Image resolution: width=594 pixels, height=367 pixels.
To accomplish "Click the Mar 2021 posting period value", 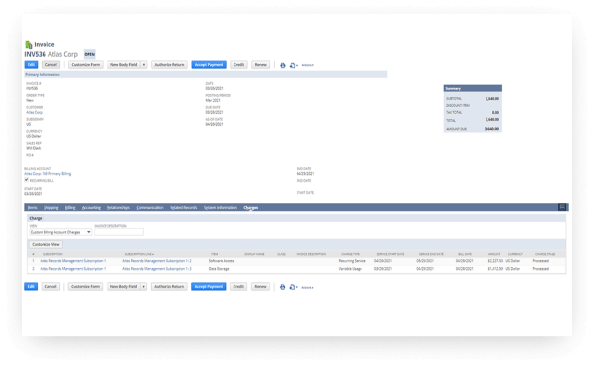I will (x=213, y=100).
